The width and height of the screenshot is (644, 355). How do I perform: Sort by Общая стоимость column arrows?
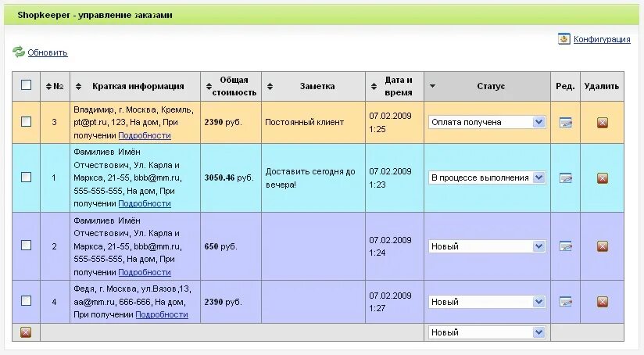(209, 86)
